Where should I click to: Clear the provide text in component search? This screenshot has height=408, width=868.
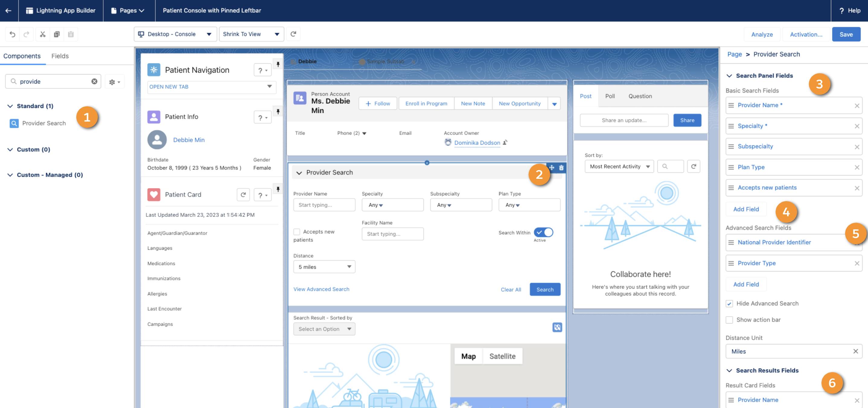point(94,81)
